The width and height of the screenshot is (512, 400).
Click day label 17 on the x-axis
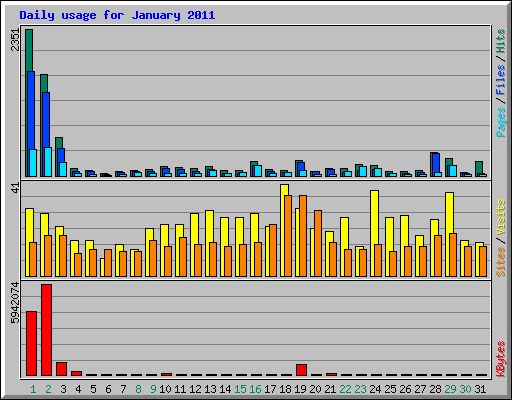(270, 389)
